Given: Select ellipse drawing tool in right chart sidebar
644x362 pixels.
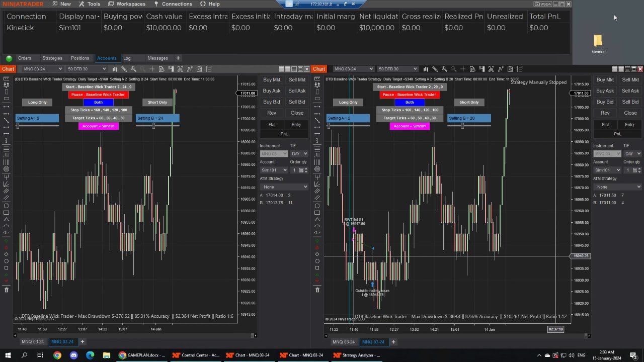Looking at the screenshot, I should coord(317,205).
